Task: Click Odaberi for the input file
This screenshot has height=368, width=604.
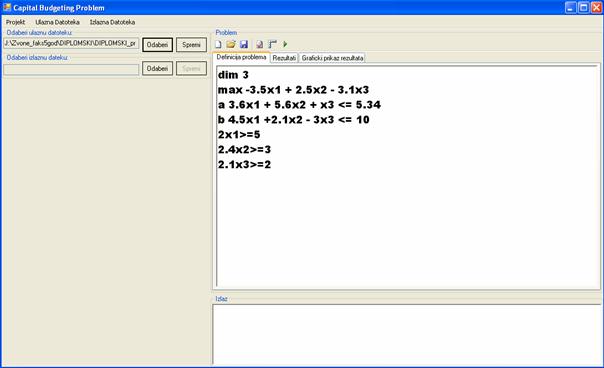Action: click(x=158, y=45)
